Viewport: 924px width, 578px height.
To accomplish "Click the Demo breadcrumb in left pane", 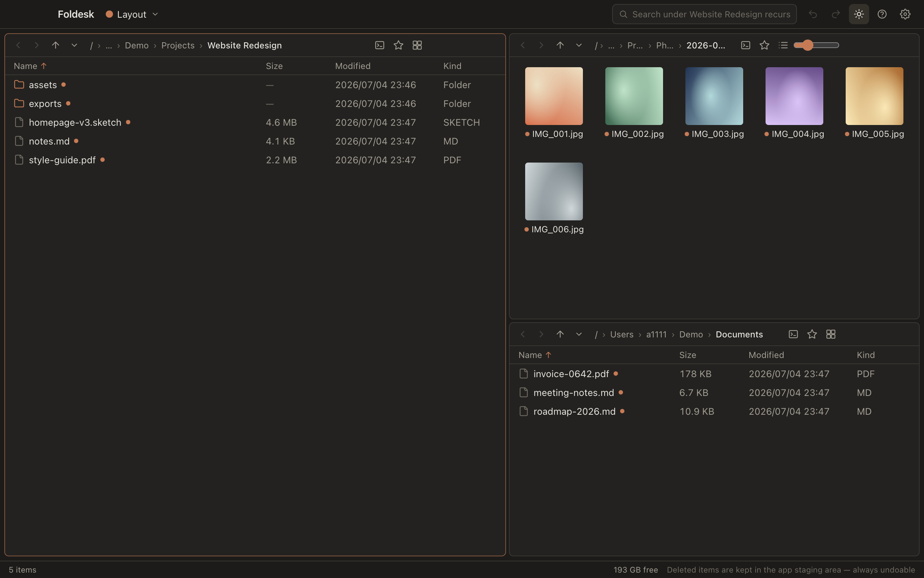I will click(137, 45).
